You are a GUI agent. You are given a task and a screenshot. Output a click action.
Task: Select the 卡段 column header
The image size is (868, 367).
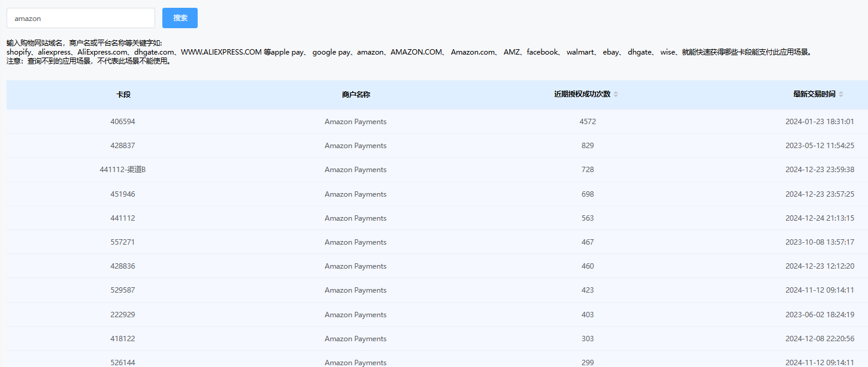[x=123, y=95]
